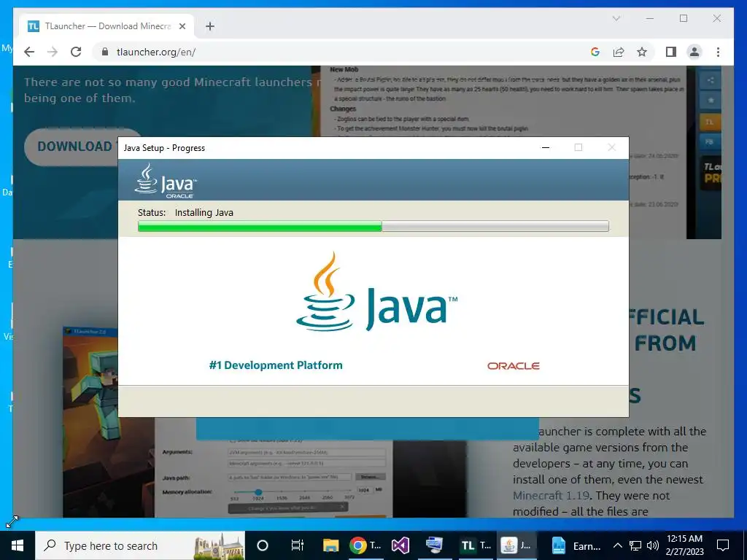Open the Windows Start menu
Image resolution: width=747 pixels, height=560 pixels.
[18, 545]
